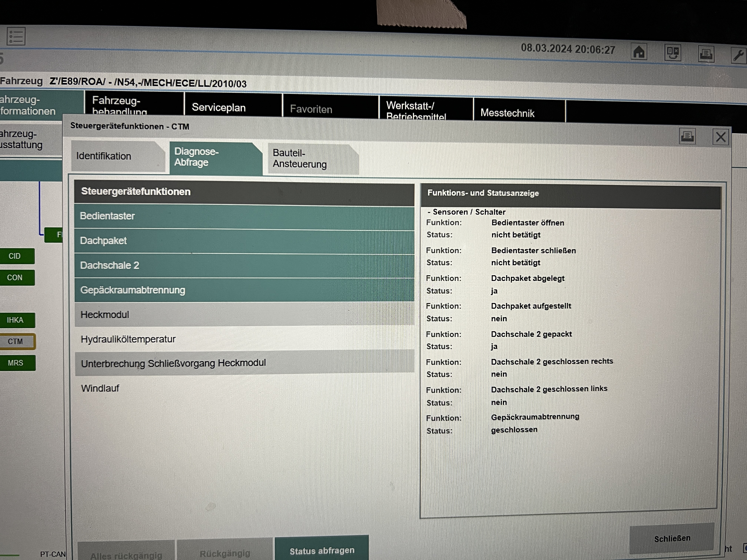The height and width of the screenshot is (560, 747).
Task: Select the MRS control unit box
Action: tap(18, 363)
